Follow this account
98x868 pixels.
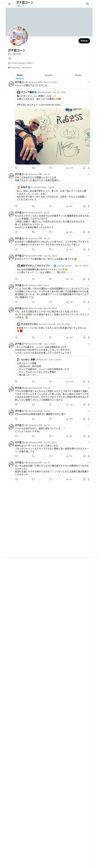point(84,41)
